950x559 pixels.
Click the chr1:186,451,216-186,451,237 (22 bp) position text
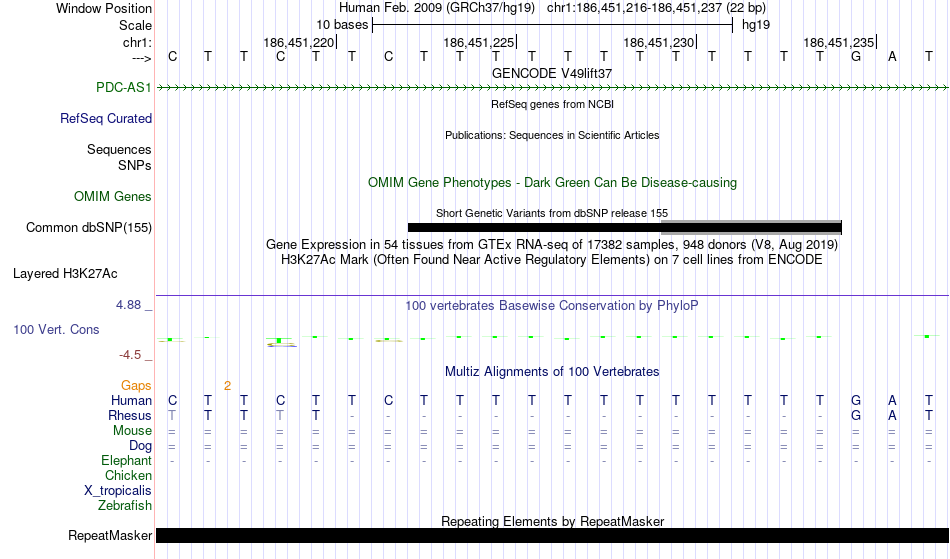pyautogui.click(x=656, y=8)
